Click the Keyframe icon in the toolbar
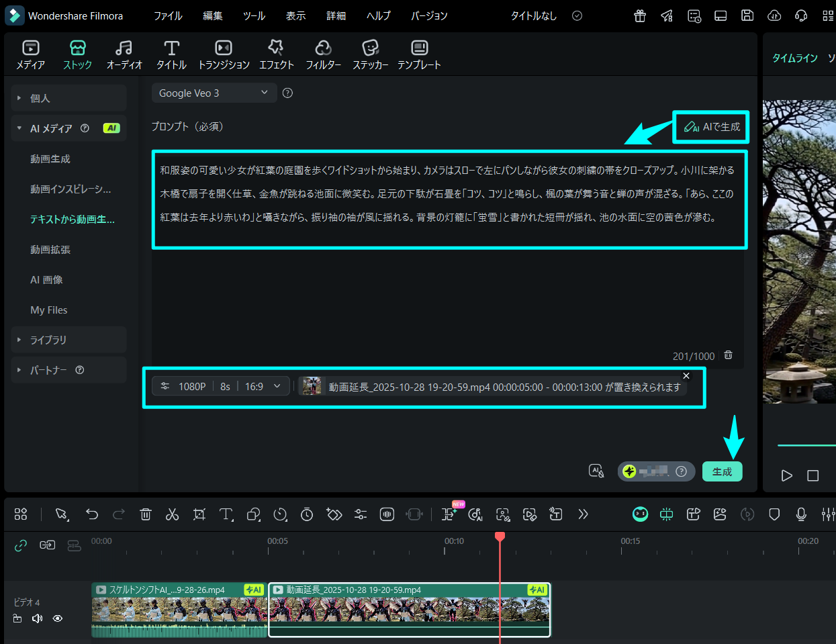 (334, 514)
